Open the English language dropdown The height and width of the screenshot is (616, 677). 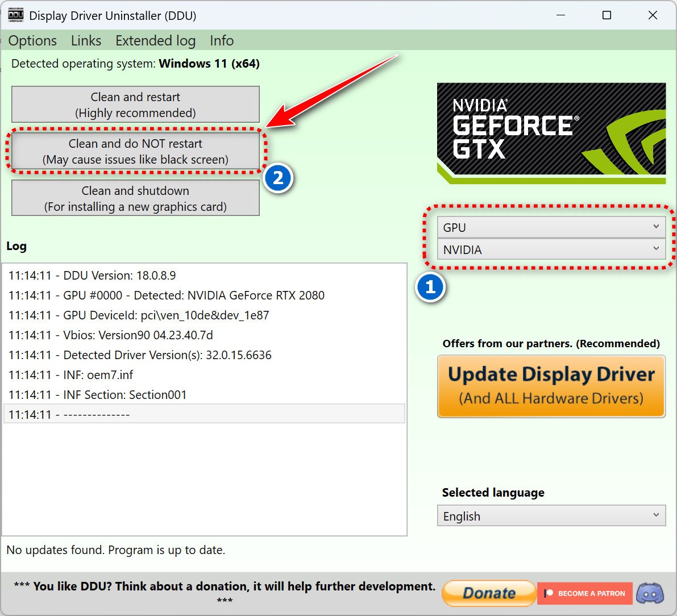tap(551, 516)
